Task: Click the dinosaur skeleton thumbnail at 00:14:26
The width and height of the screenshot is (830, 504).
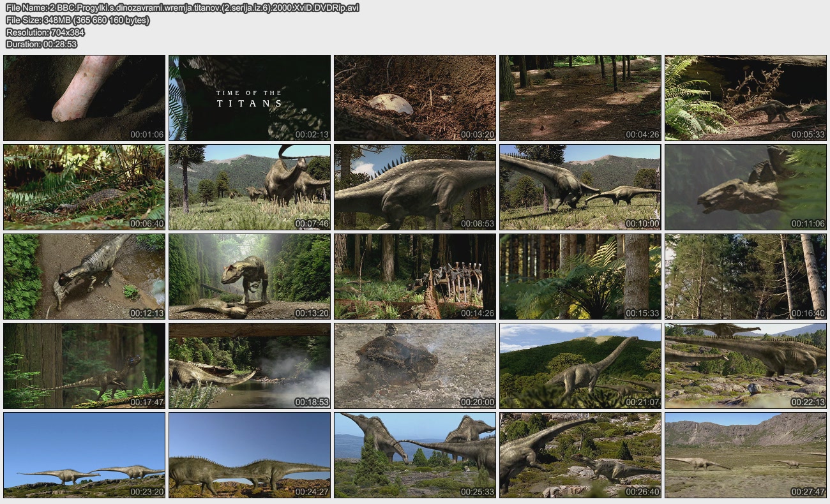Action: pyautogui.click(x=415, y=276)
